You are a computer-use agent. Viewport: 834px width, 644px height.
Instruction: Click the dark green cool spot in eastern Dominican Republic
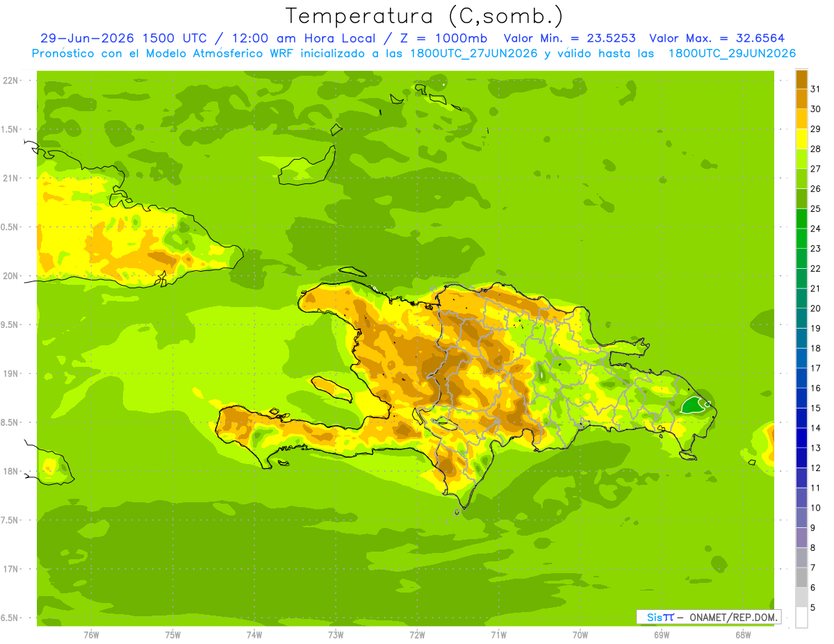coord(692,406)
